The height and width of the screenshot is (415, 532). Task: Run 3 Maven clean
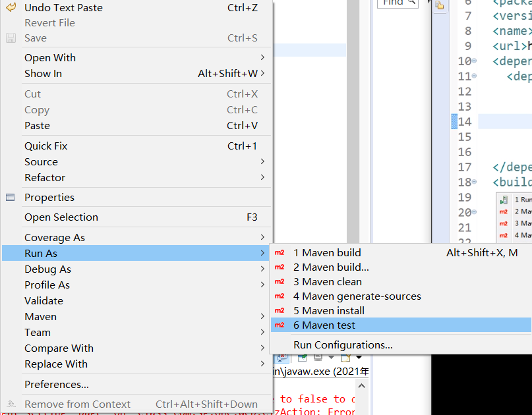pos(401,282)
